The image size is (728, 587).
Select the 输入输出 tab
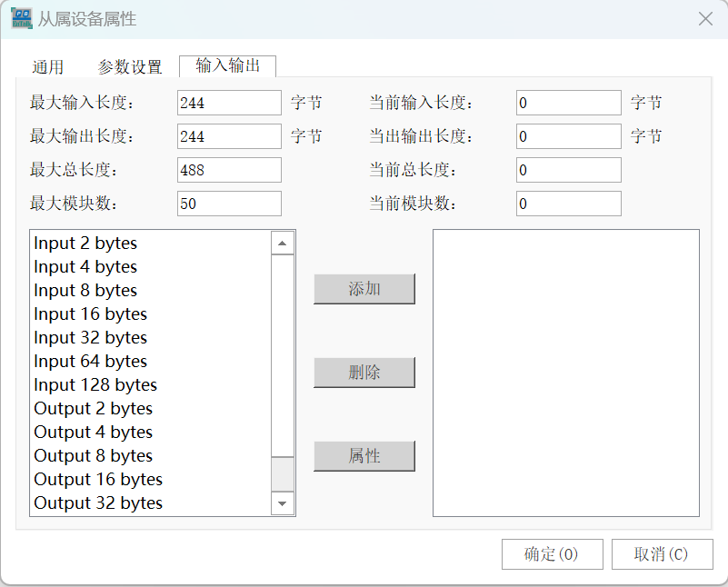(x=227, y=65)
